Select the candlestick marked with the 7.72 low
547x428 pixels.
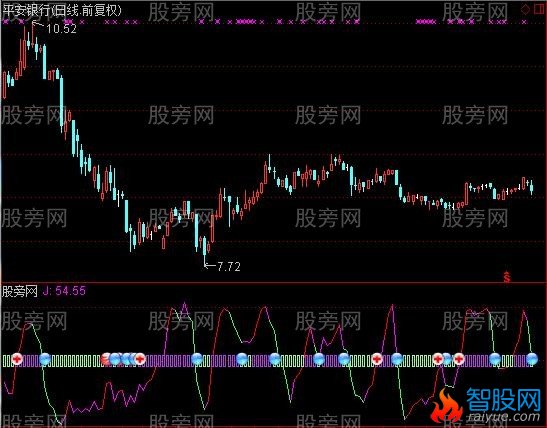[205, 250]
